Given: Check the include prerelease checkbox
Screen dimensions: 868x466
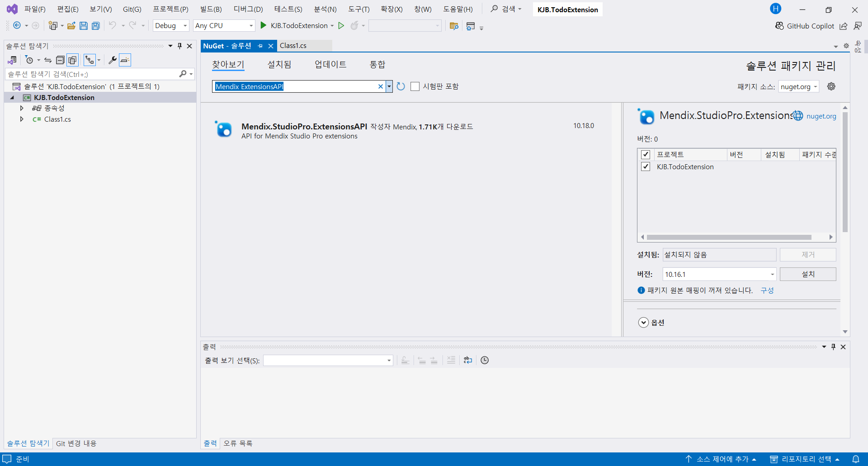Looking at the screenshot, I should (415, 86).
